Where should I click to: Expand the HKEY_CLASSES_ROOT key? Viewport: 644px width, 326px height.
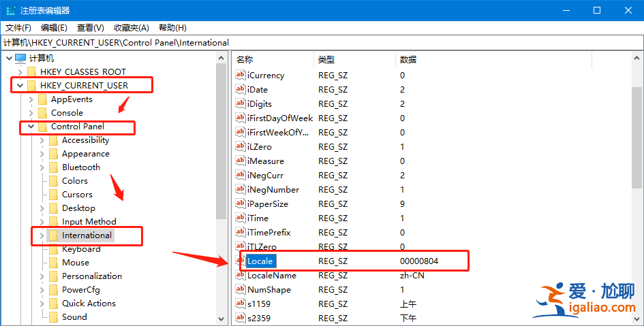[x=20, y=72]
